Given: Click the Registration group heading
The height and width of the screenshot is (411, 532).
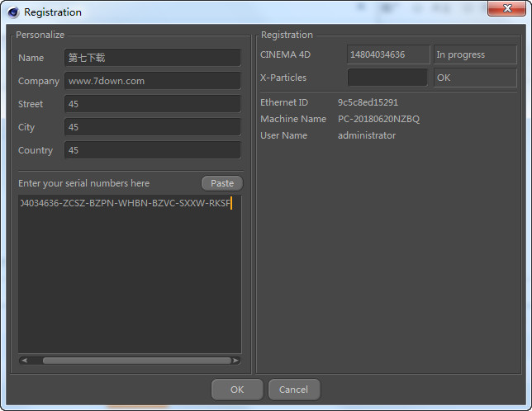Looking at the screenshot, I should point(287,35).
